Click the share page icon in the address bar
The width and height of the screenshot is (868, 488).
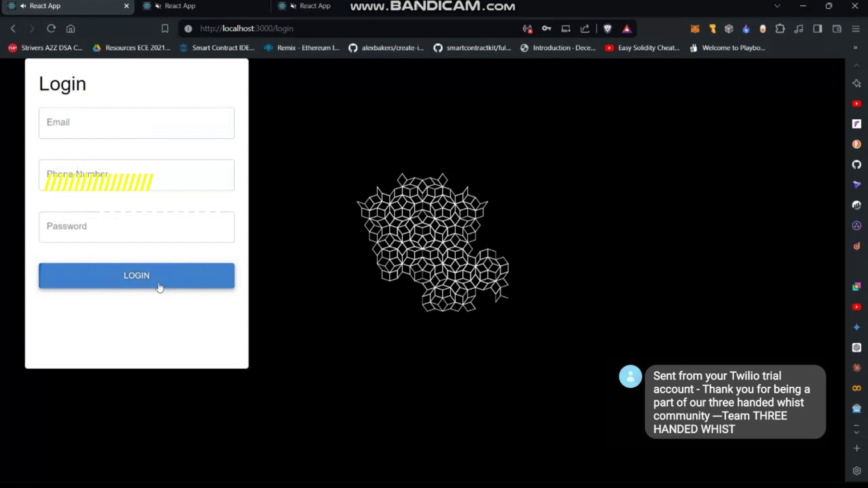pyautogui.click(x=585, y=28)
